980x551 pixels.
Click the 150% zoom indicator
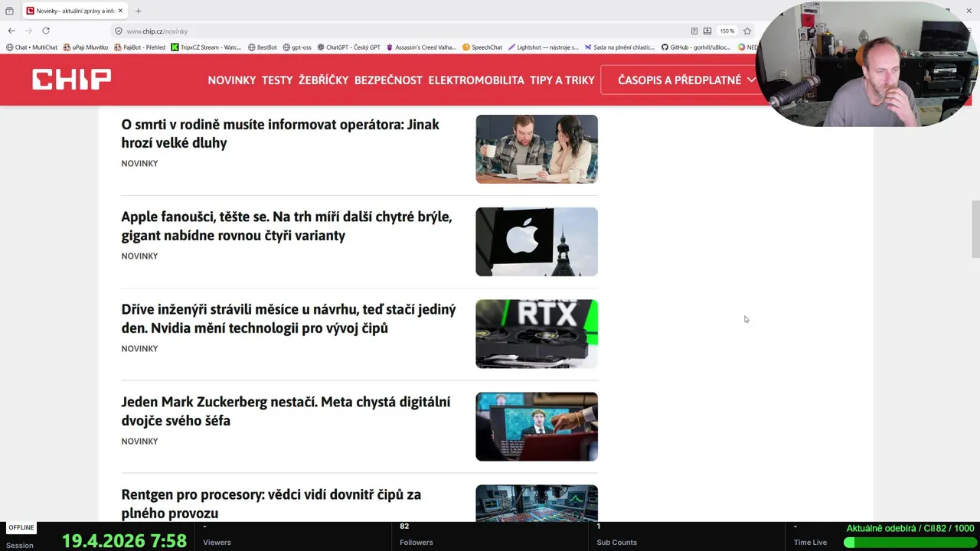(x=727, y=31)
